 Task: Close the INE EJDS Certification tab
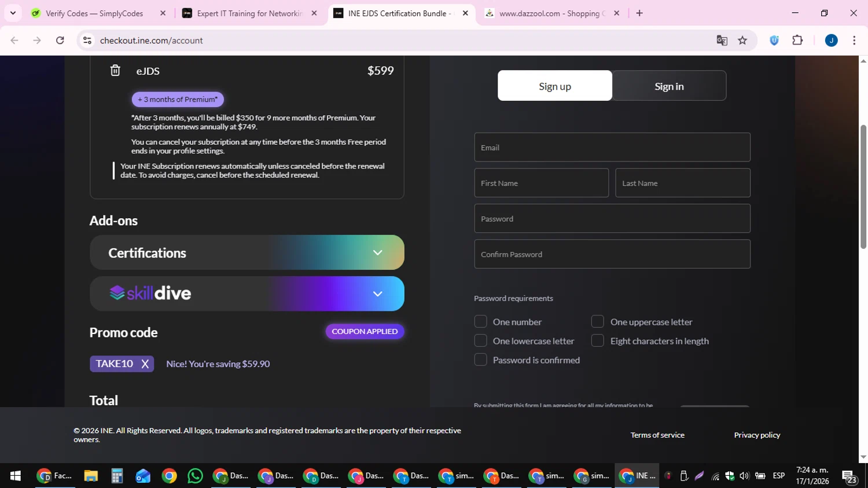[465, 13]
